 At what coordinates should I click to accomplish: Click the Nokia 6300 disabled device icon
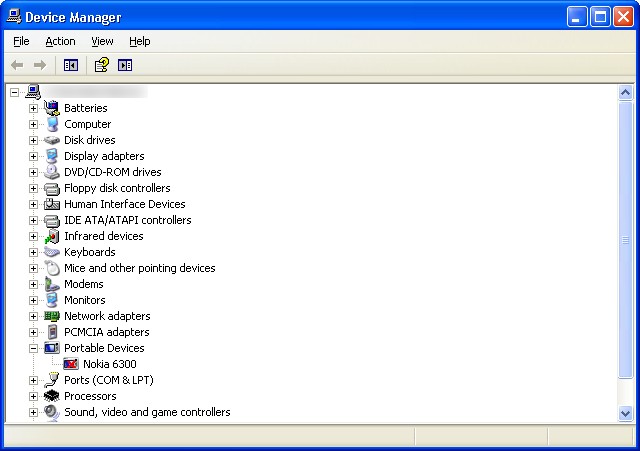pyautogui.click(x=71, y=364)
